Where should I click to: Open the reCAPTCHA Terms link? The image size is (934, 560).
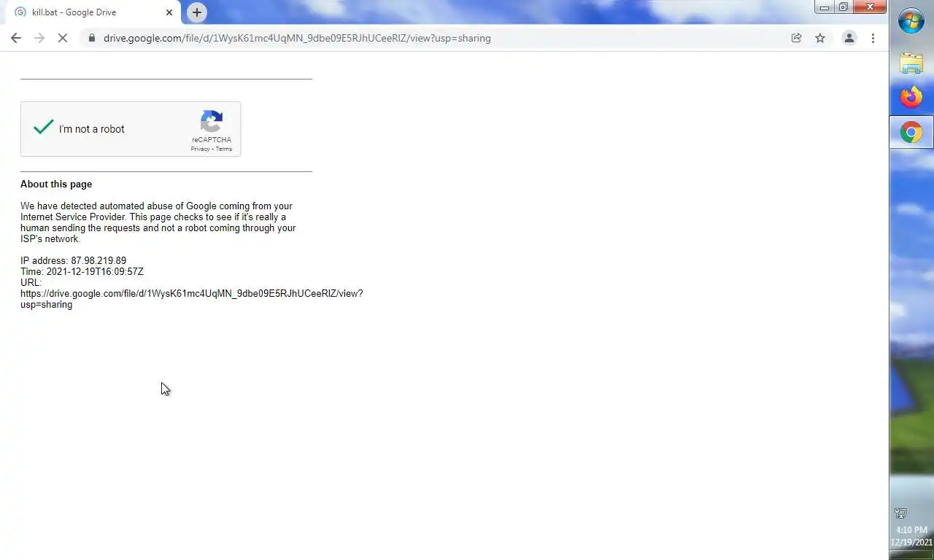pyautogui.click(x=223, y=149)
